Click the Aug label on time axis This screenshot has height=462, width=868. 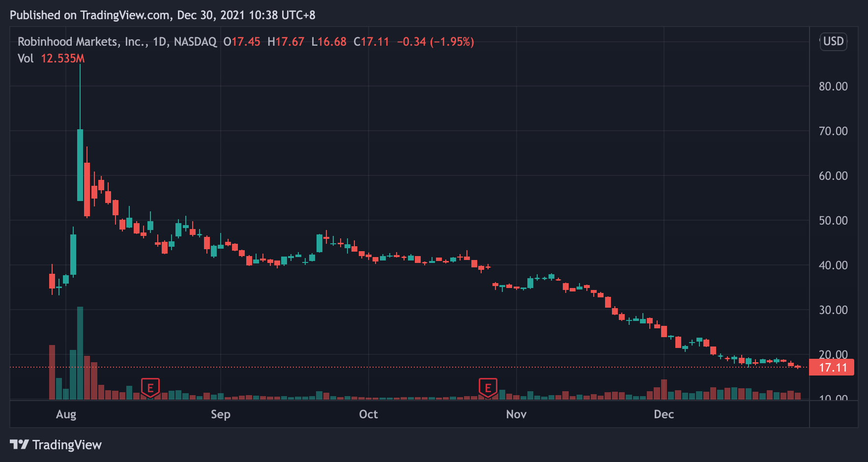(66, 414)
